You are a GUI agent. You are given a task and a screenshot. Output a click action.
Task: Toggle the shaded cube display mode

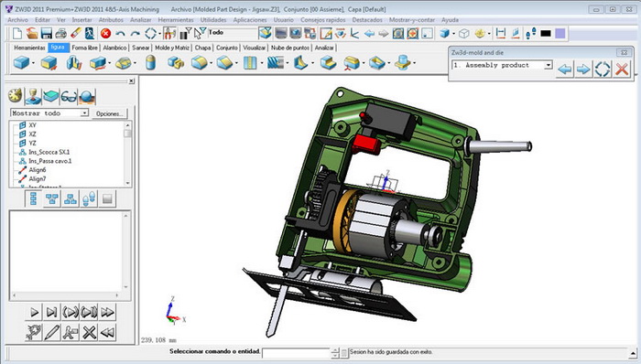(x=445, y=34)
